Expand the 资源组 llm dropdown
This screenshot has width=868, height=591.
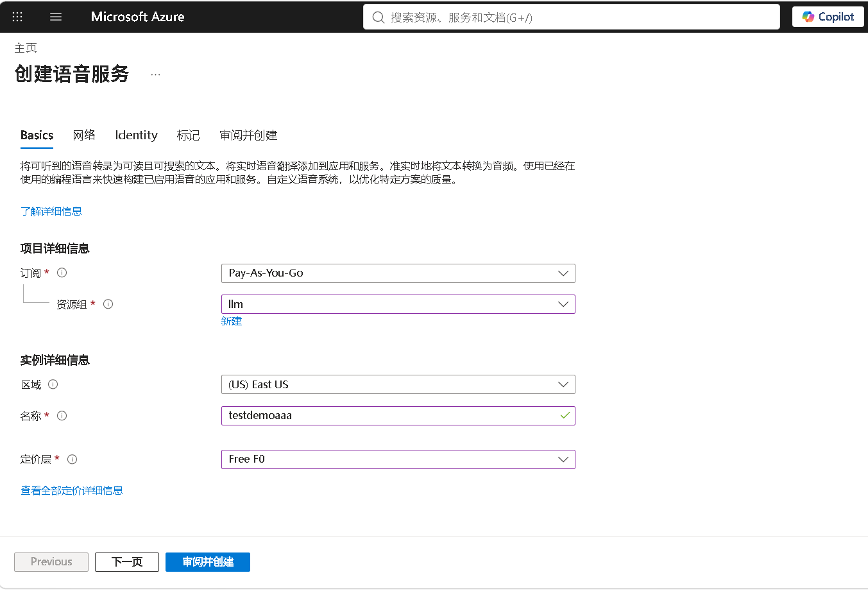[x=398, y=304]
